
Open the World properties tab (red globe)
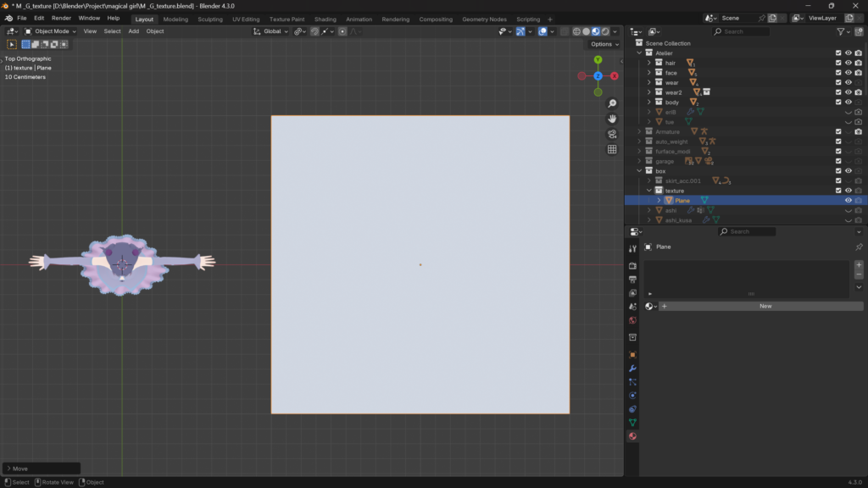pos(632,320)
